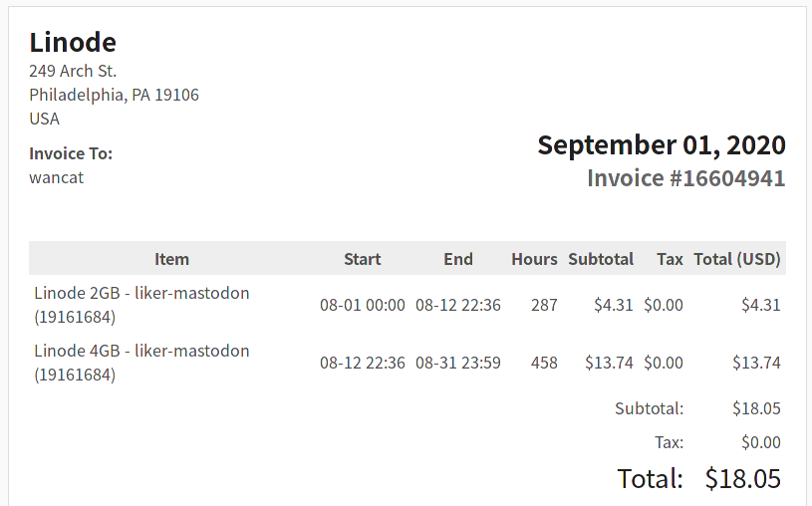Click the Total (USD) column header
Screen dimensions: 812x506
737,258
